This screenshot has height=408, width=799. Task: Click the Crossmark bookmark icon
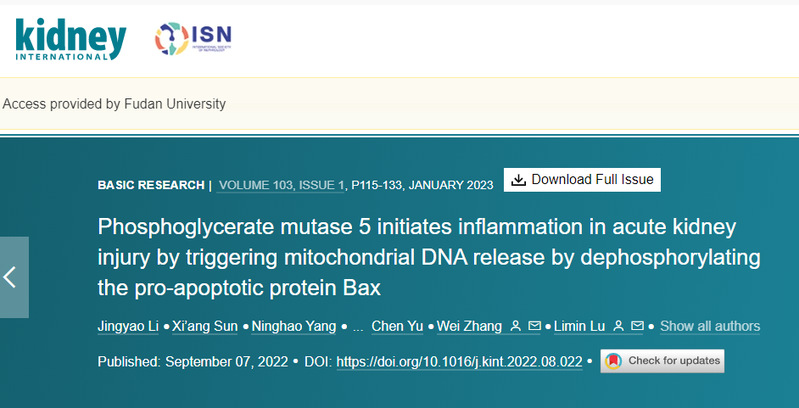click(614, 361)
